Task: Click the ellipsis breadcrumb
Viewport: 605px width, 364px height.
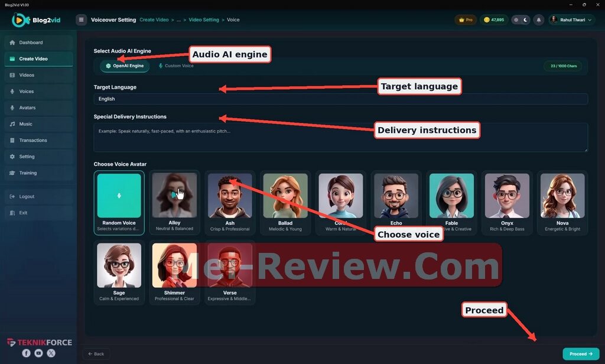Action: 178,19
